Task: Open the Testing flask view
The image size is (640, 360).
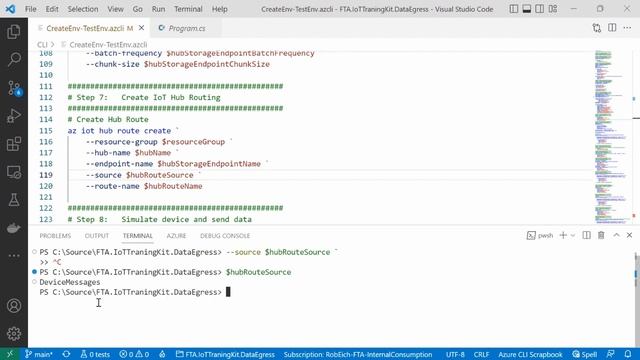Action: point(14,200)
